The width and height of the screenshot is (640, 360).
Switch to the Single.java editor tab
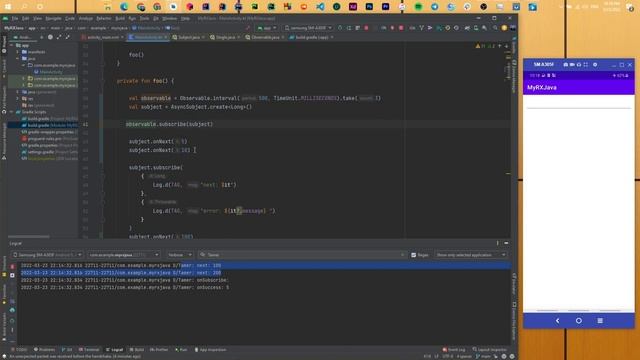pyautogui.click(x=225, y=37)
